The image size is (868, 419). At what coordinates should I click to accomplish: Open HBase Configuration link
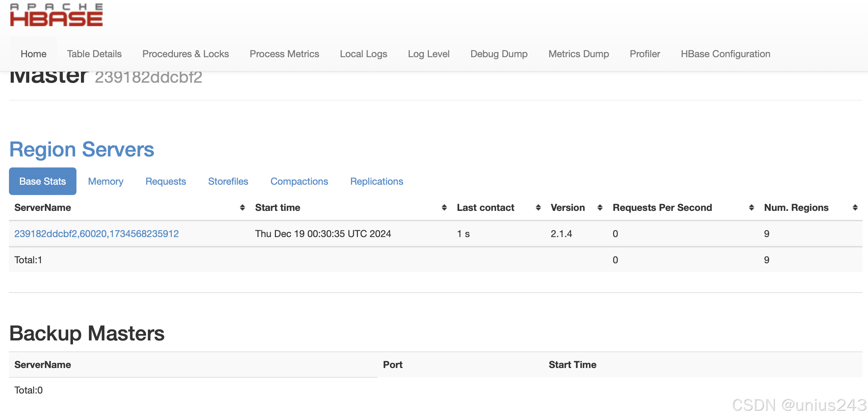click(x=725, y=54)
